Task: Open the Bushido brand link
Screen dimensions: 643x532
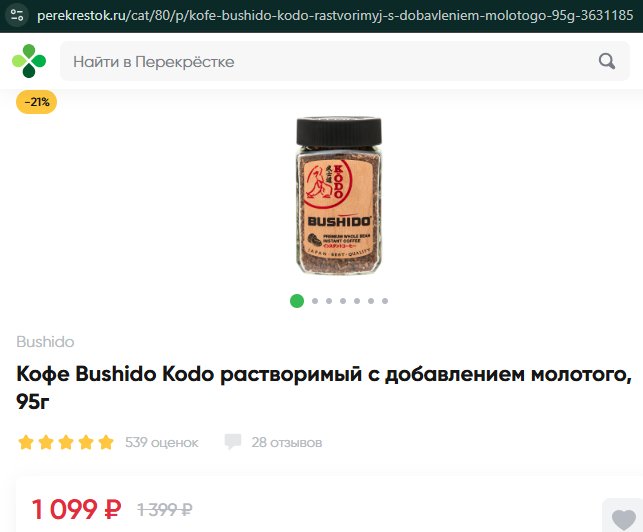Action: click(x=45, y=342)
